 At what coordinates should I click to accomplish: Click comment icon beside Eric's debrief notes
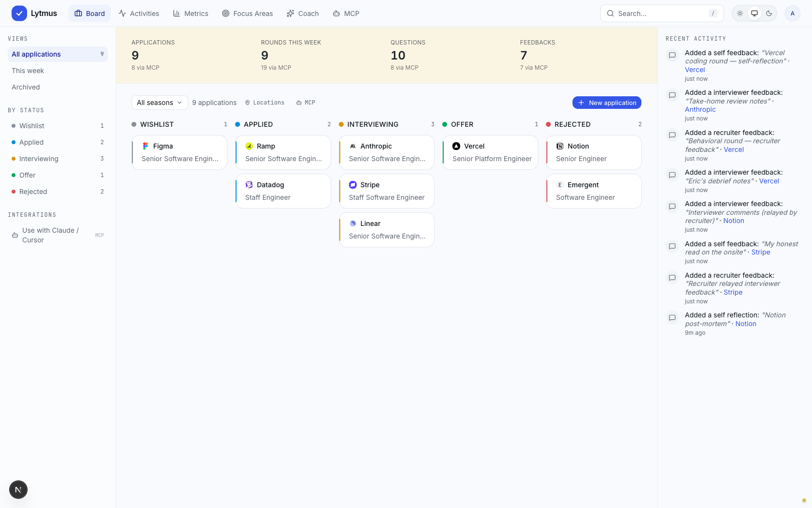point(672,175)
